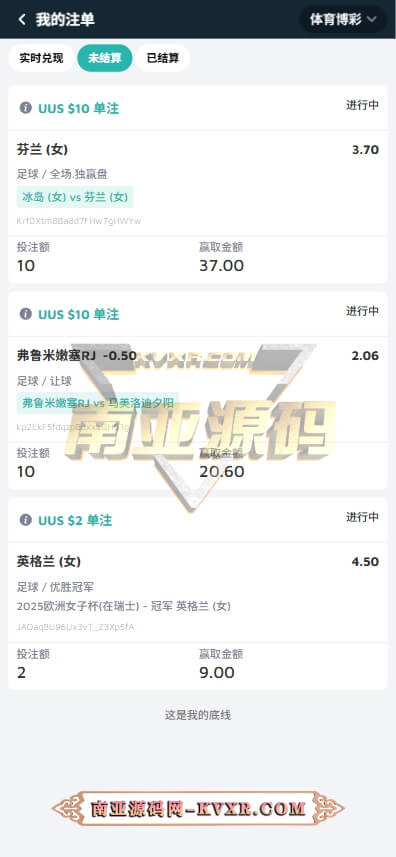Open info icon on England $2 bet slip
Screen dimensions: 396x857
click(26, 520)
